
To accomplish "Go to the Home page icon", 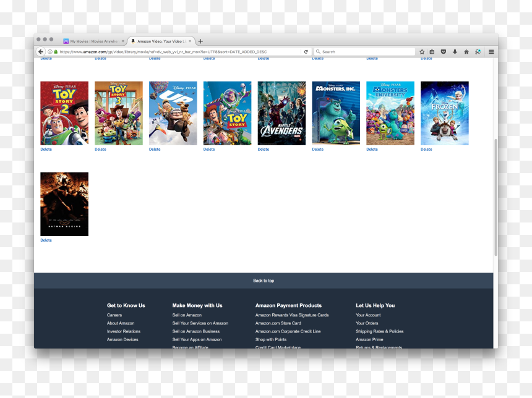I will (466, 51).
